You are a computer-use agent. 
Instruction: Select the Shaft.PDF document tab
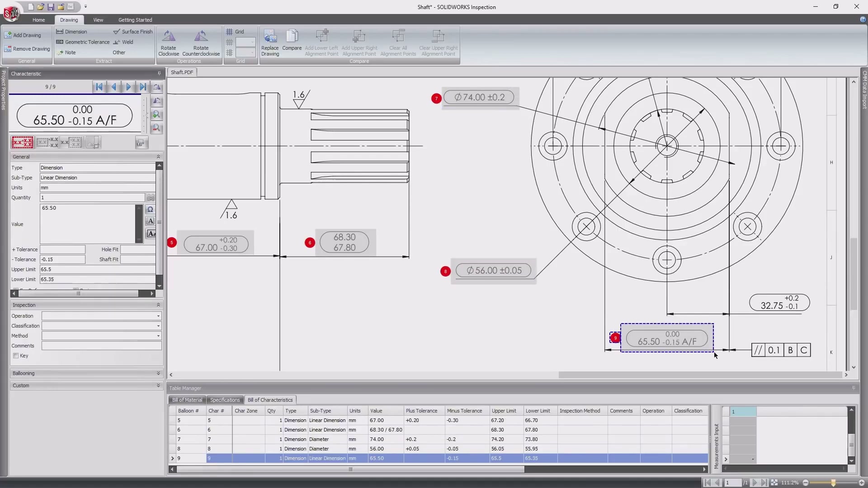(x=182, y=72)
